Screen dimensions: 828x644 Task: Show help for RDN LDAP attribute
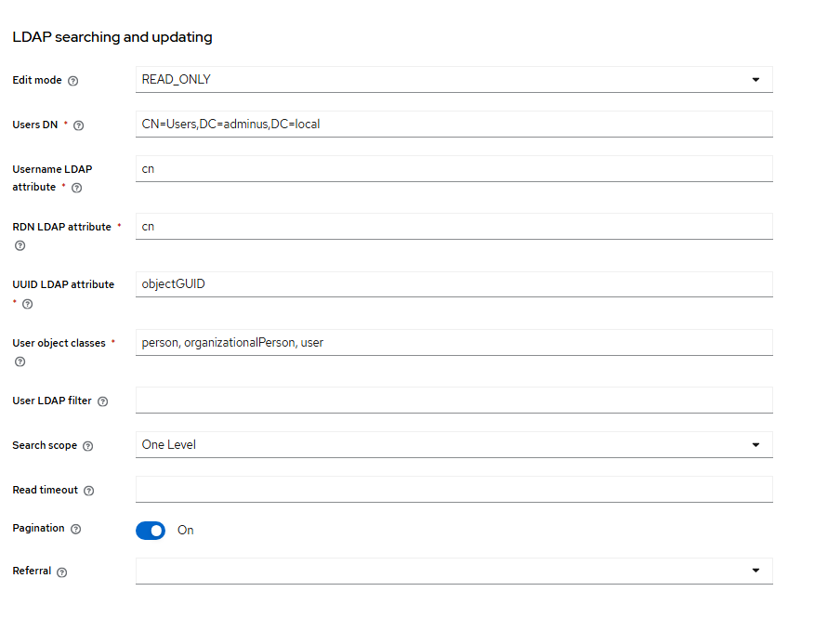(20, 246)
